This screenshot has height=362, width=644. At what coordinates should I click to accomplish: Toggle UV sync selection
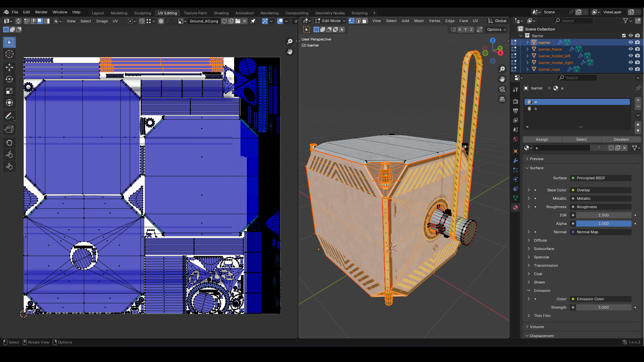(x=18, y=21)
